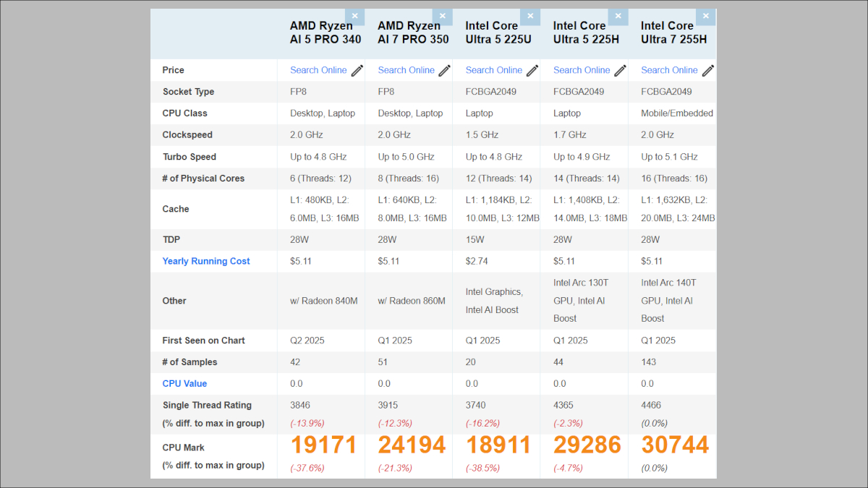The width and height of the screenshot is (868, 488).
Task: Edit the price of AMD Ryzen AI 7 PRO 350
Action: pos(443,70)
